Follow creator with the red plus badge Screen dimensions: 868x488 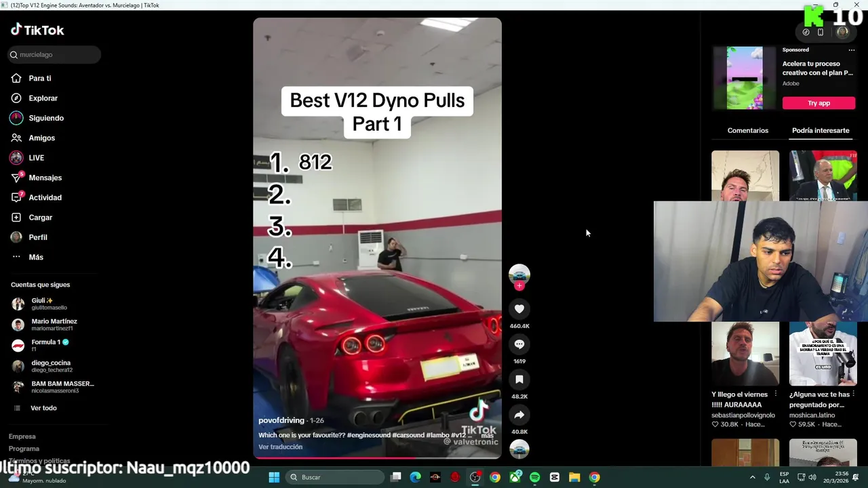(519, 286)
